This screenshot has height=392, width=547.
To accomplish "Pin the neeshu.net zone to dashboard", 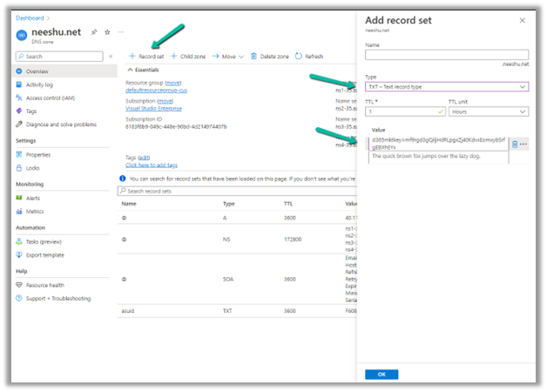I will pyautogui.click(x=94, y=32).
